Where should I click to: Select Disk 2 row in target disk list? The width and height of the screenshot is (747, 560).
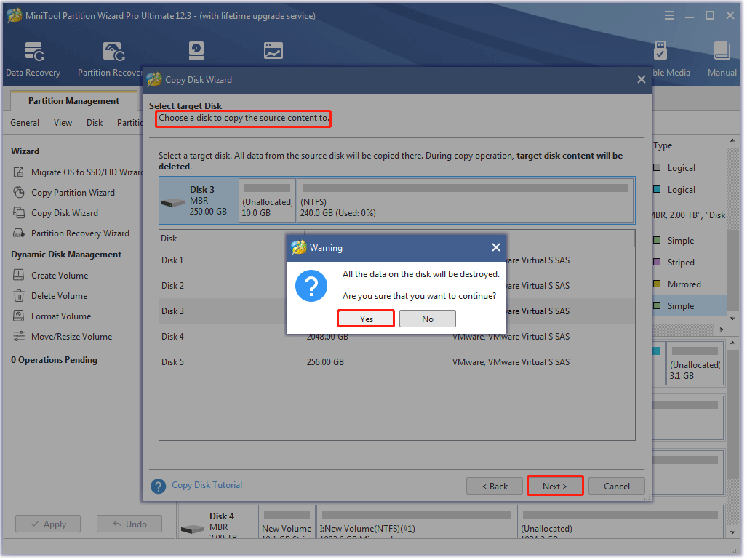(x=399, y=287)
